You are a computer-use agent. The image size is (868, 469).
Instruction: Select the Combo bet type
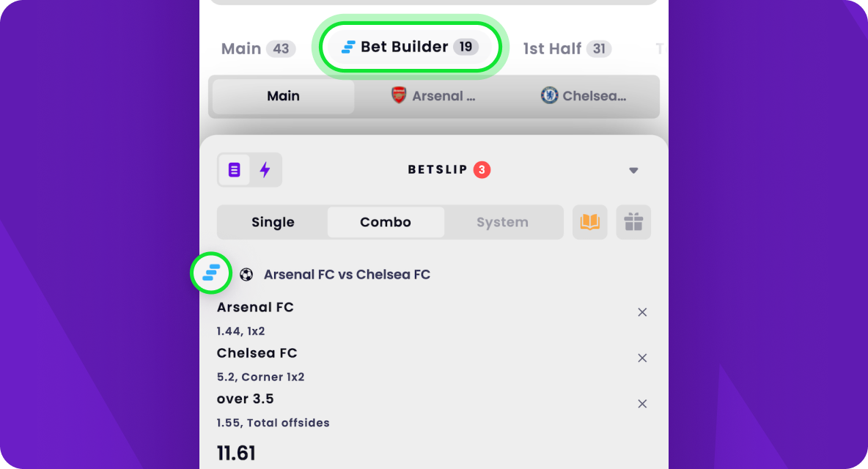pos(386,222)
